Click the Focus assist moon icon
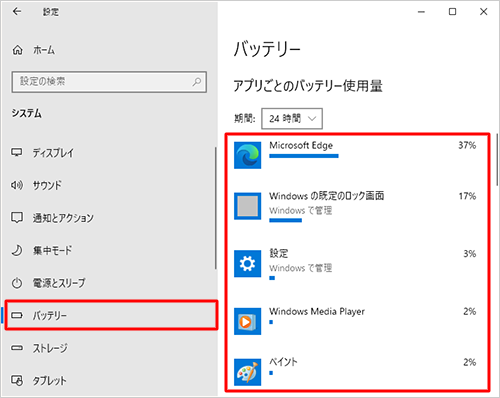The width and height of the screenshot is (500, 398). 17,250
